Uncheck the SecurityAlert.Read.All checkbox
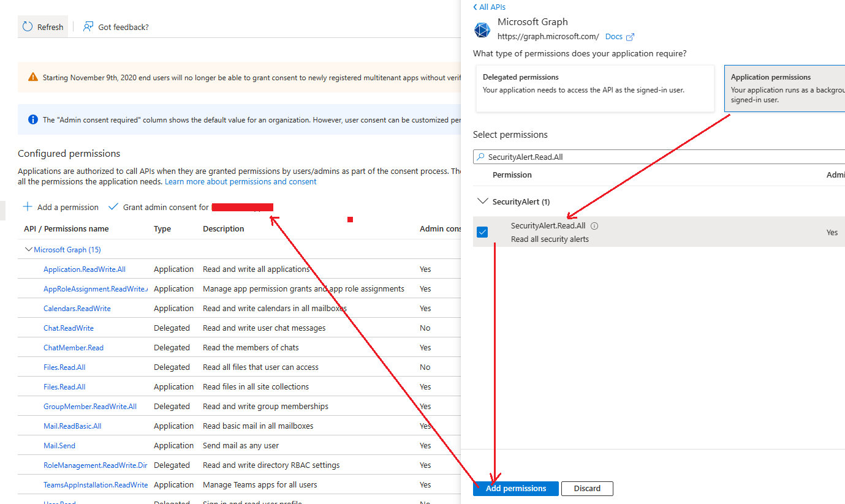This screenshot has height=504, width=845. point(482,232)
